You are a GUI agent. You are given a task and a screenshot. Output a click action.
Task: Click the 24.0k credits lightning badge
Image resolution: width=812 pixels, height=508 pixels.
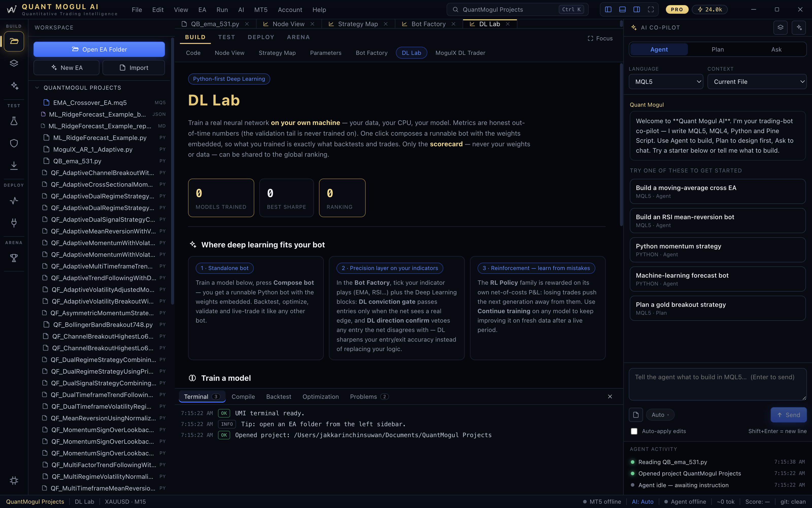(710, 9)
